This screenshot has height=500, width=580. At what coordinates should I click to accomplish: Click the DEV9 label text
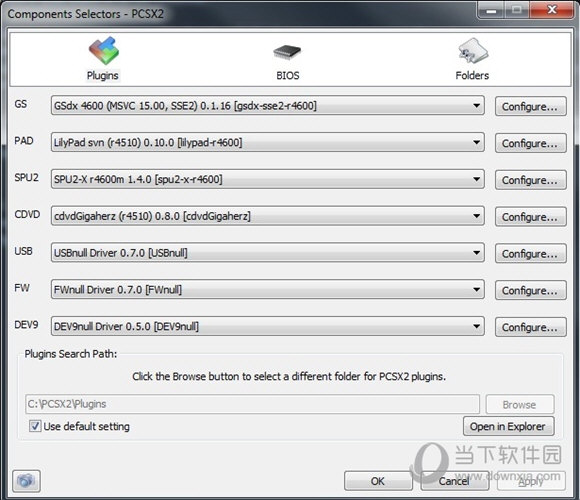tap(26, 325)
